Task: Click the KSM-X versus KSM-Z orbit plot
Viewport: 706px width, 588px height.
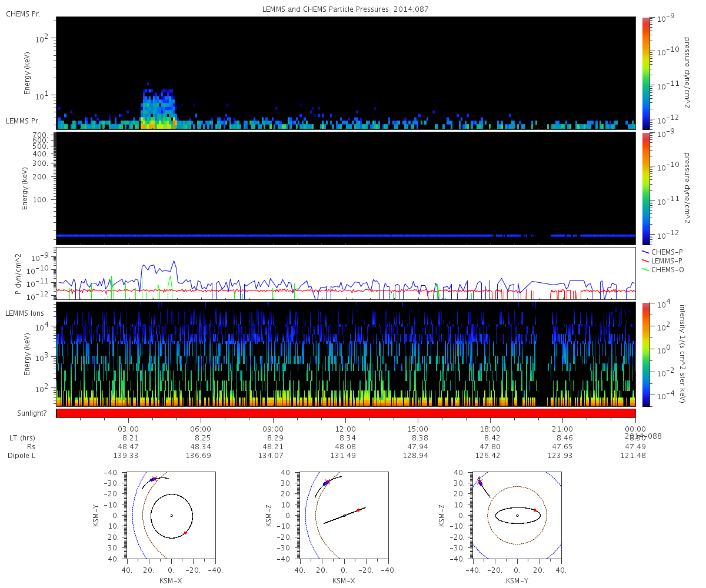Action: tap(344, 515)
